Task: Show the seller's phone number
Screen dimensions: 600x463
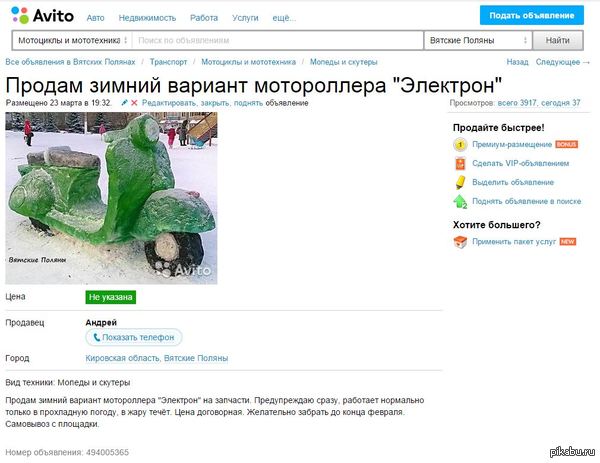Action: click(x=134, y=337)
